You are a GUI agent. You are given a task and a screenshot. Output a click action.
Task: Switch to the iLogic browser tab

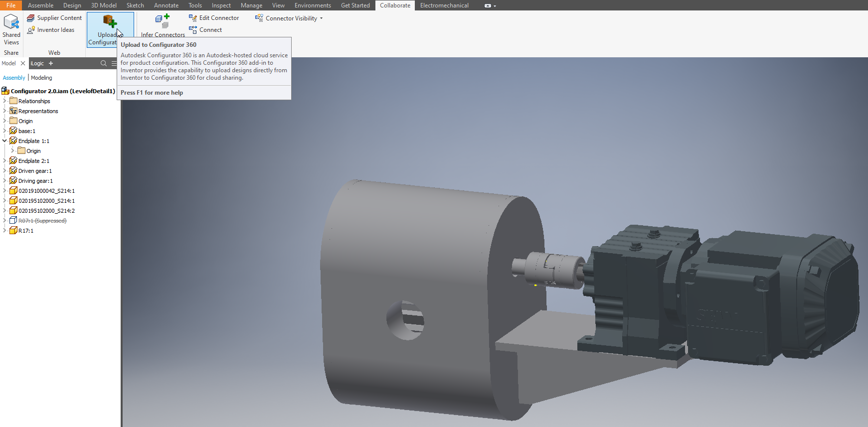37,63
